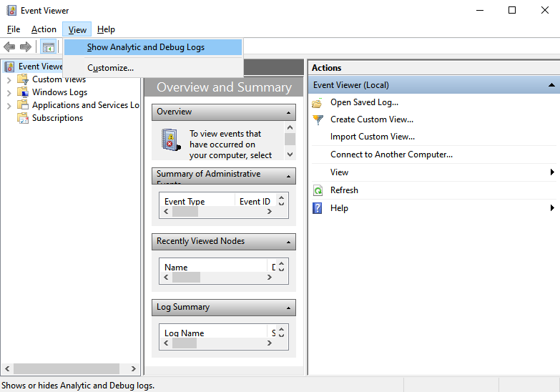560x392 pixels.
Task: Click the Overview and Summary heading
Action: (x=224, y=87)
